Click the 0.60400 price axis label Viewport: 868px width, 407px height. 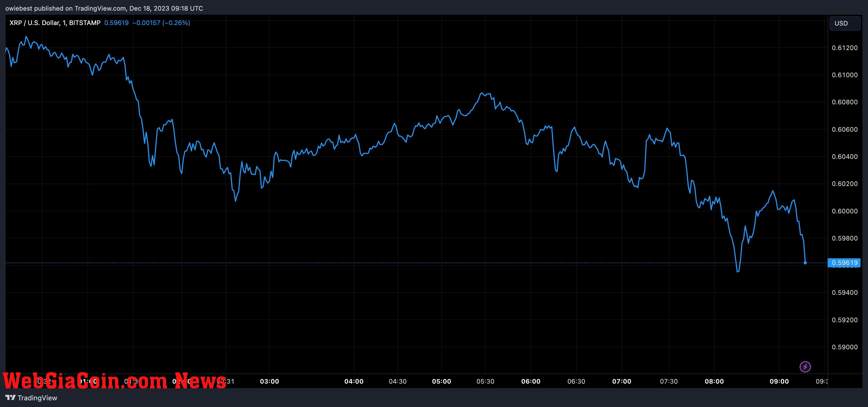pyautogui.click(x=845, y=156)
